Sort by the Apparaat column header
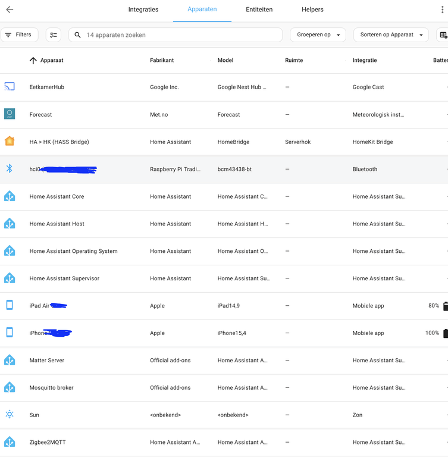The width and height of the screenshot is (448, 476). pos(52,60)
